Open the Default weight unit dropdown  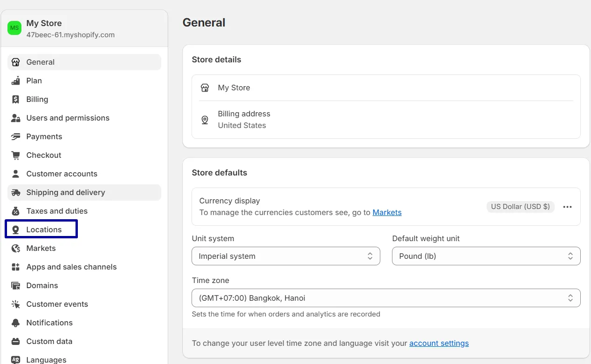(x=486, y=256)
